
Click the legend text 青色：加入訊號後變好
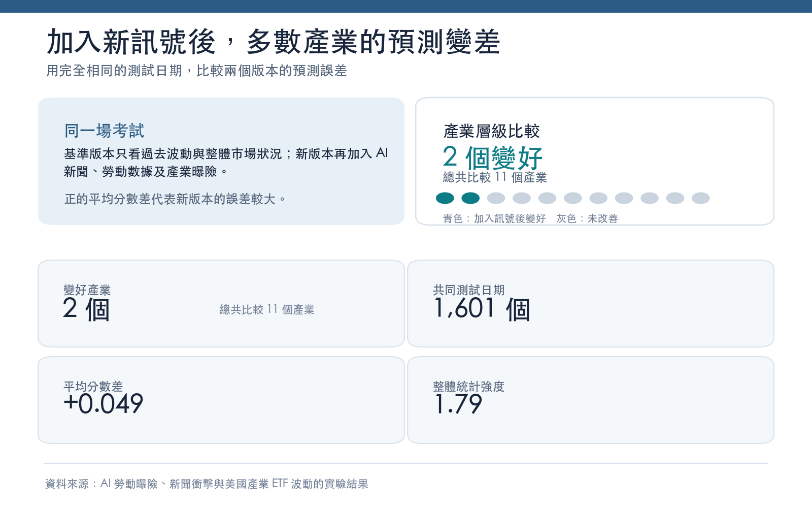tap(494, 218)
